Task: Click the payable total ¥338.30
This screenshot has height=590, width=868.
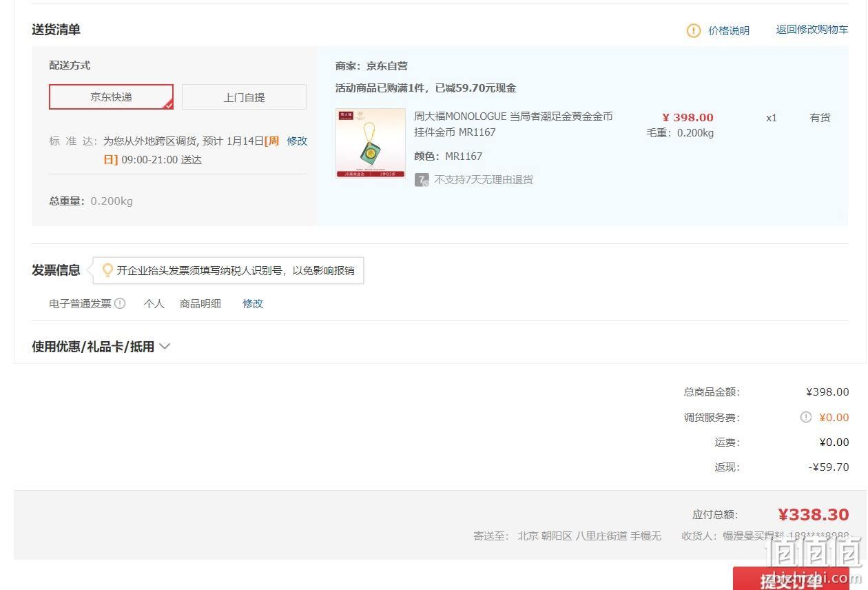Action: click(x=814, y=515)
